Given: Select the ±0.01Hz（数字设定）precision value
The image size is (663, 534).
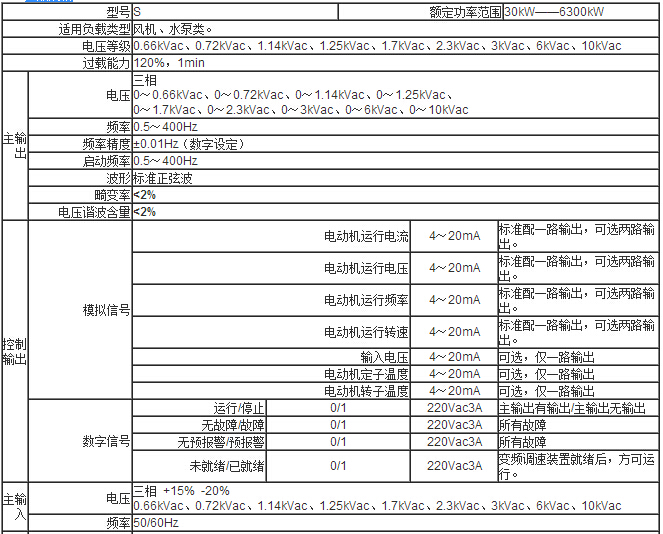Looking at the screenshot, I should 188,144.
